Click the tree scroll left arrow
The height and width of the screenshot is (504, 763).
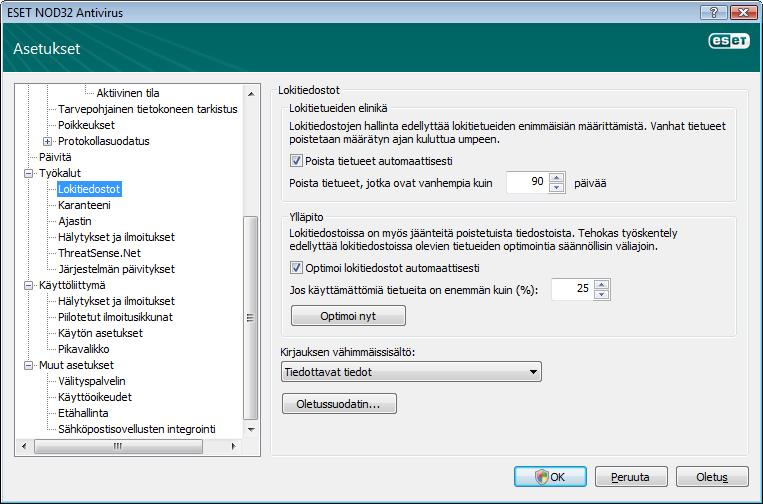(24, 446)
